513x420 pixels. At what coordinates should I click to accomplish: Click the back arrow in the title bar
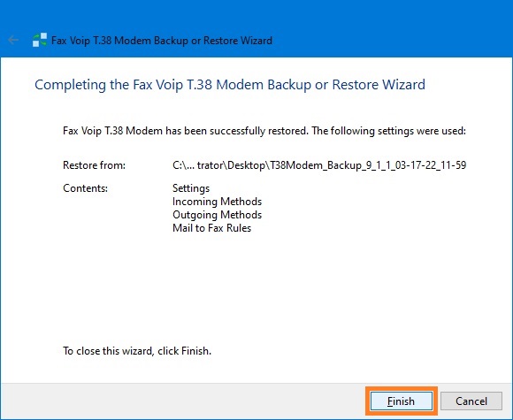coord(13,41)
